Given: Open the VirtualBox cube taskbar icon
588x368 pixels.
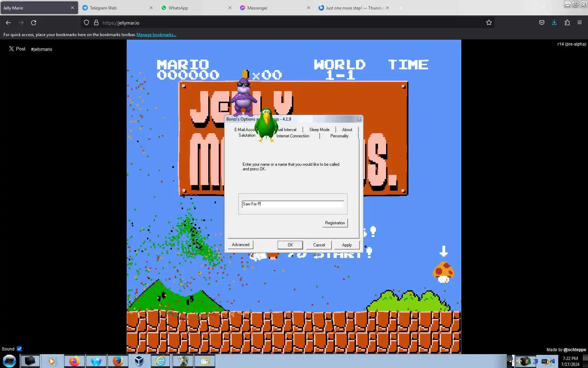Looking at the screenshot, I should click(x=139, y=361).
